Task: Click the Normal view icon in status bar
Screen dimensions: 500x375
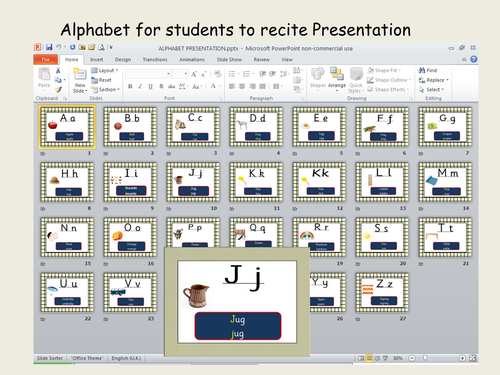Action: coord(361,358)
